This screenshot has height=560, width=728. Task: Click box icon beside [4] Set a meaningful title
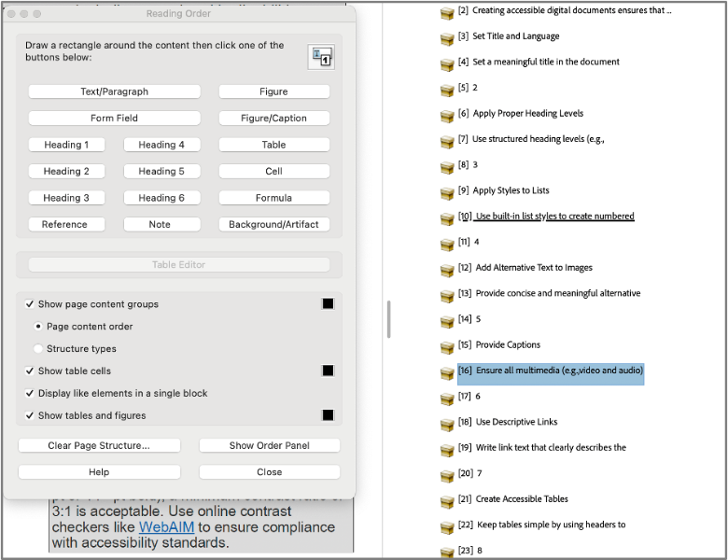point(447,65)
